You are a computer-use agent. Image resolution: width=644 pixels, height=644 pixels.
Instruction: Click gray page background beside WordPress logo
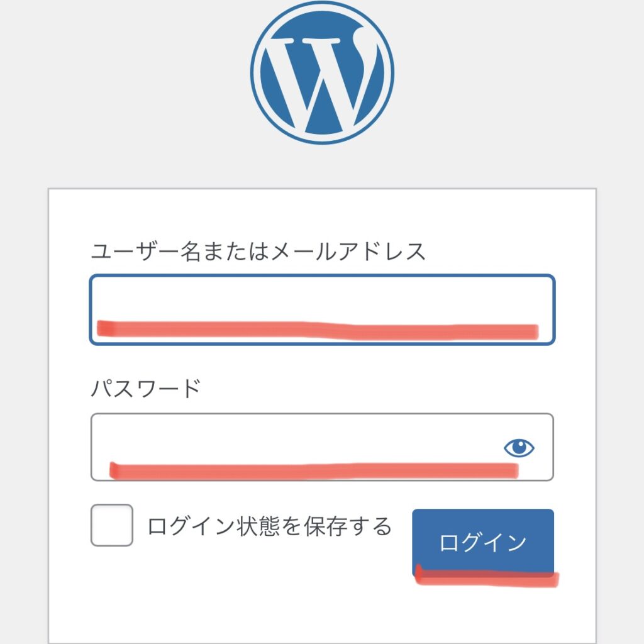point(123,82)
